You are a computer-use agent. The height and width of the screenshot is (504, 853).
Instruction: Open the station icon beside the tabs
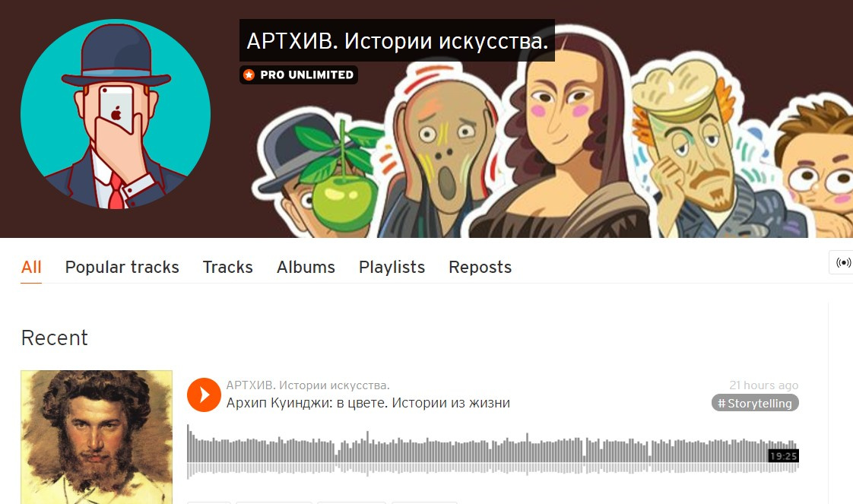pos(842,262)
